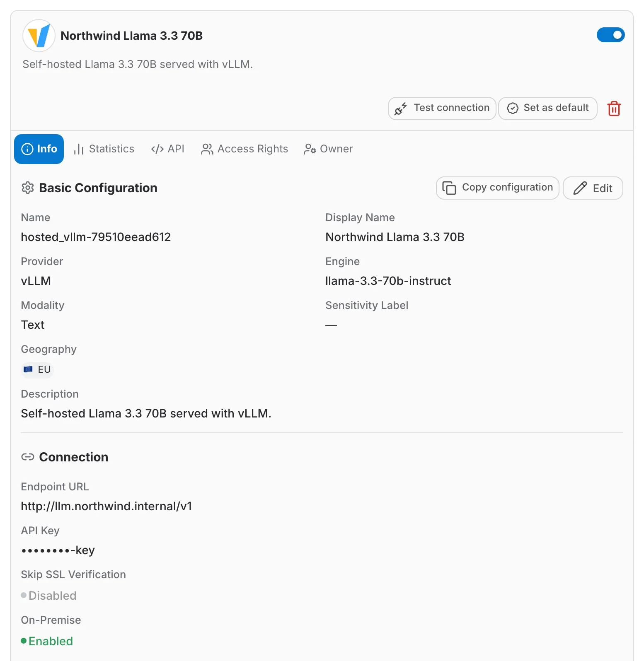Toggle the Northwind Llama model enabled switch
The image size is (644, 661).
click(x=610, y=35)
